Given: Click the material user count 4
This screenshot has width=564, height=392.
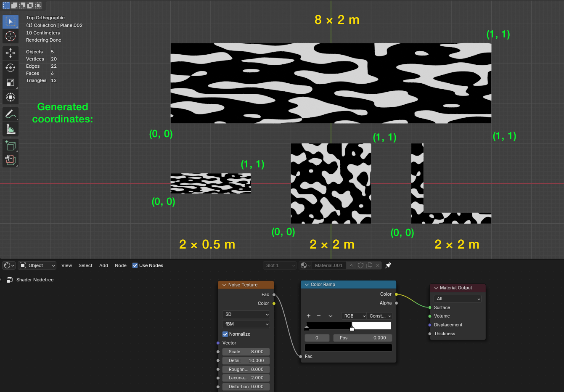Looking at the screenshot, I should (351, 265).
